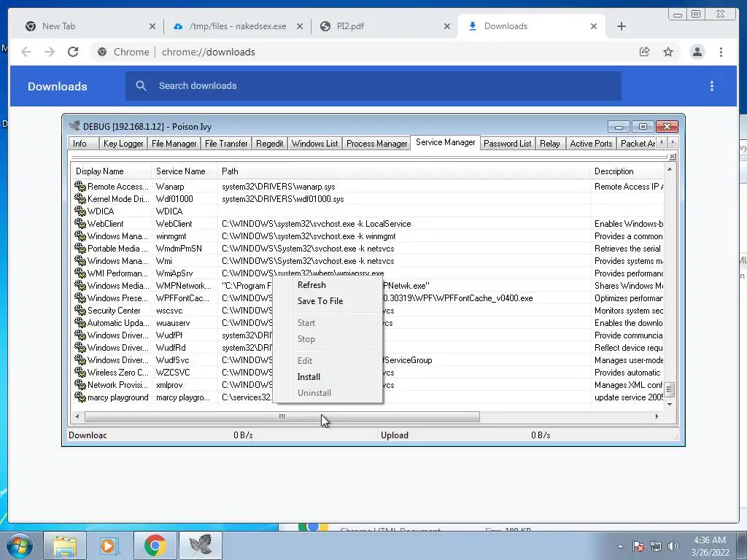Screen dimensions: 747x560
Task: Switch to the Process Manager tab
Action: point(377,144)
